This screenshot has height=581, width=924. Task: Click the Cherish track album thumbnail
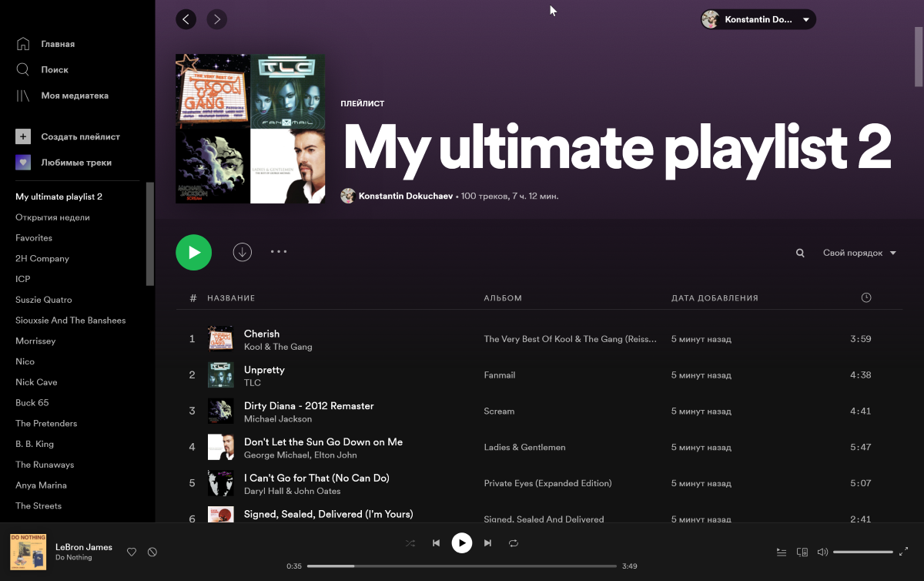pyautogui.click(x=220, y=339)
